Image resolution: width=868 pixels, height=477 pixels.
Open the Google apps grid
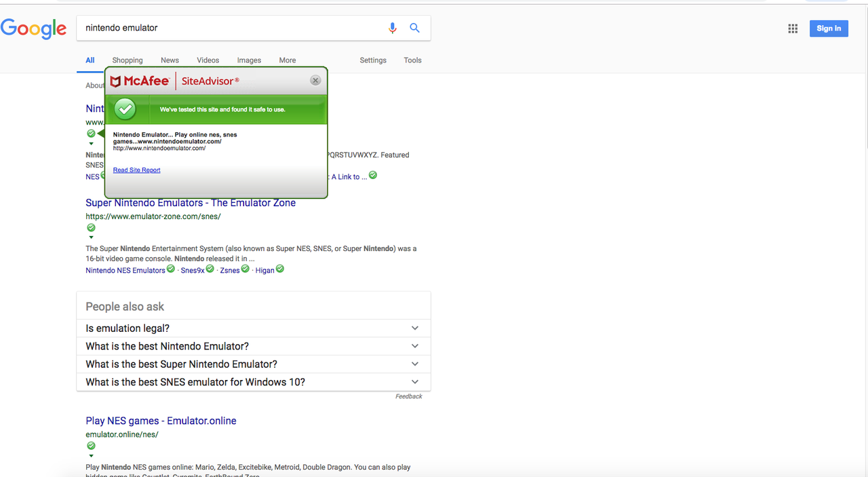(793, 28)
